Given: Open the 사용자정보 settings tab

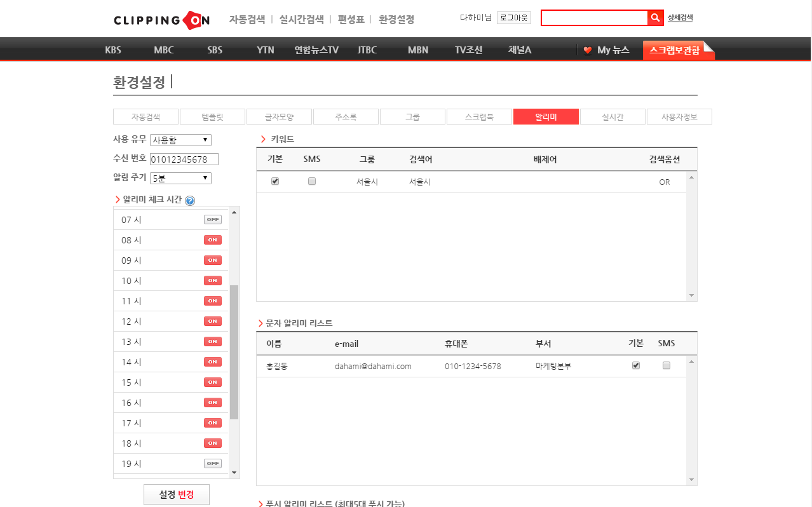Looking at the screenshot, I should (x=679, y=117).
